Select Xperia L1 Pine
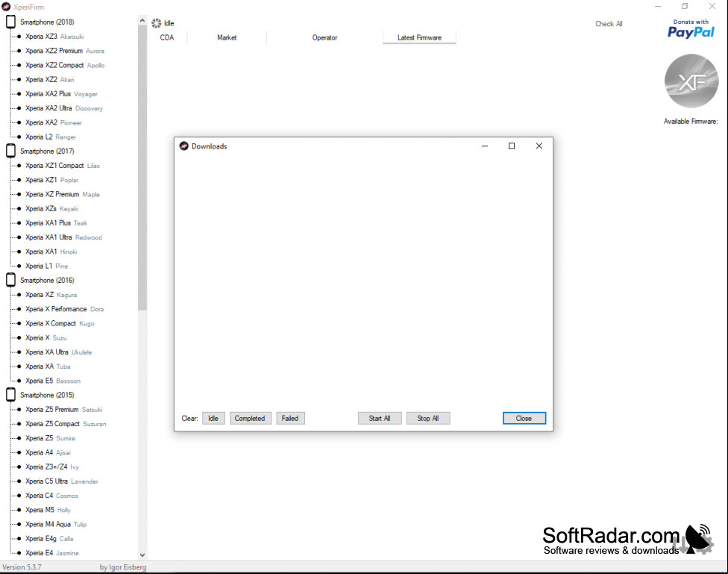728x574 pixels. click(46, 266)
